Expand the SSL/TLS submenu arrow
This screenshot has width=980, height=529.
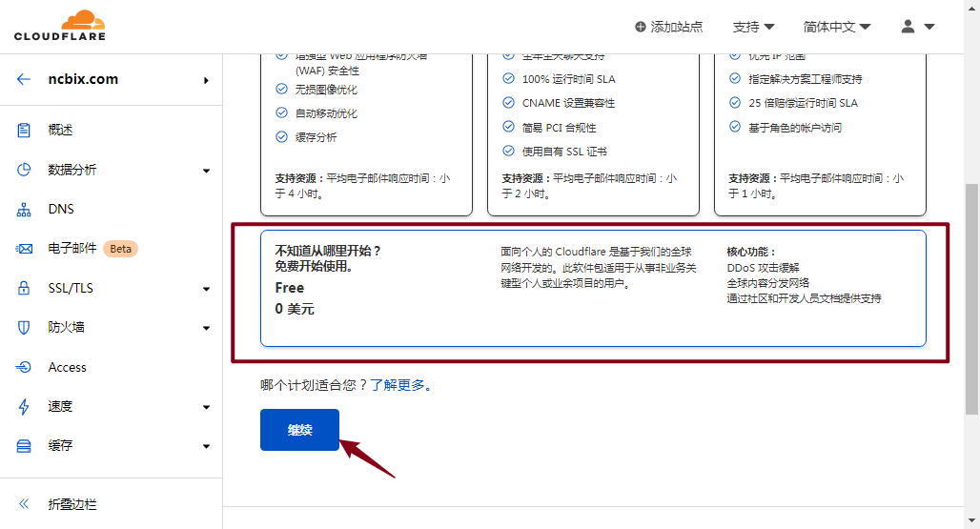(206, 289)
